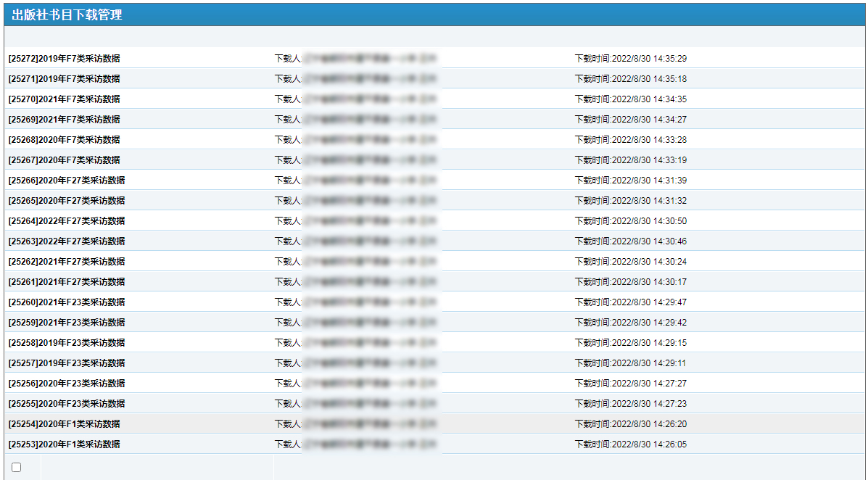Click download time 2022/8/30 14:35:29
Screen dimensions: 868x480
pos(630,59)
